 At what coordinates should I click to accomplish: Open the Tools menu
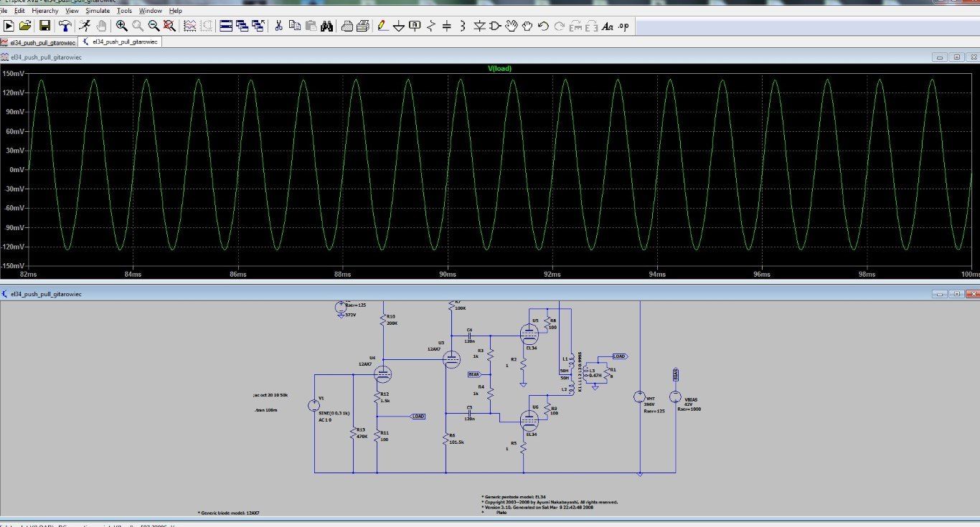coord(124,11)
